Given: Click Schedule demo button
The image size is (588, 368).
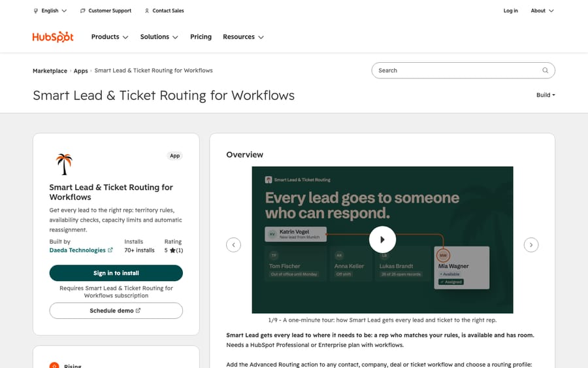Looking at the screenshot, I should 116,310.
